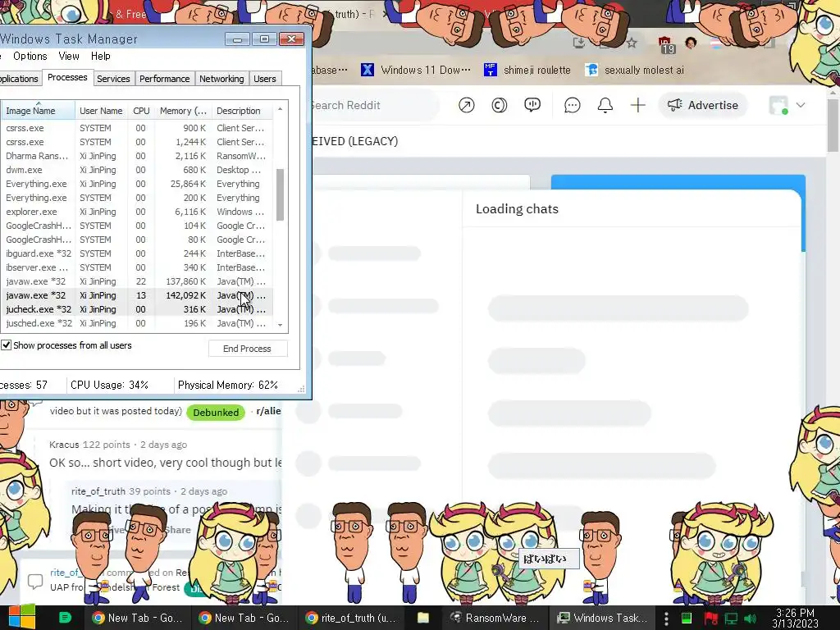Sort by User Name column header
The width and height of the screenshot is (840, 630).
[x=101, y=111]
